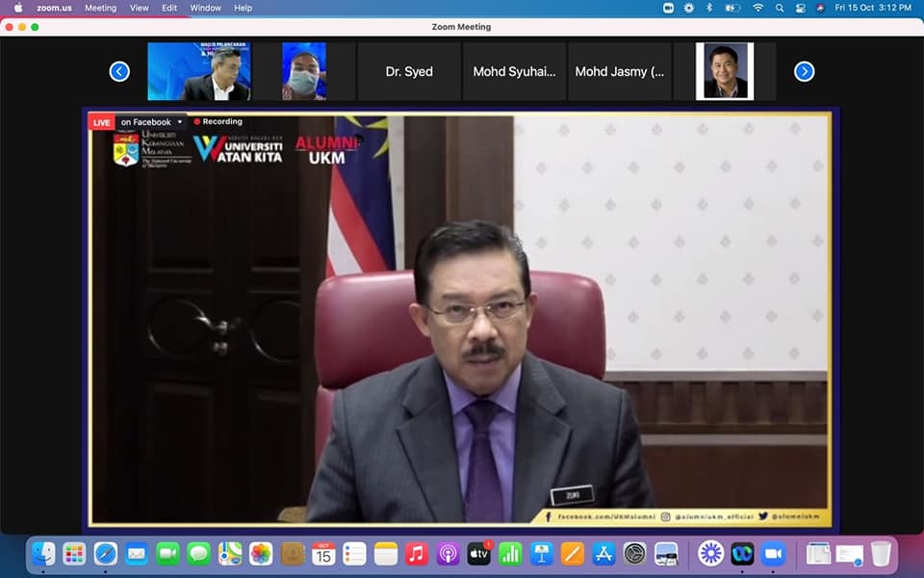Open Safari from the Dock
The width and height of the screenshot is (924, 578).
coord(106,554)
